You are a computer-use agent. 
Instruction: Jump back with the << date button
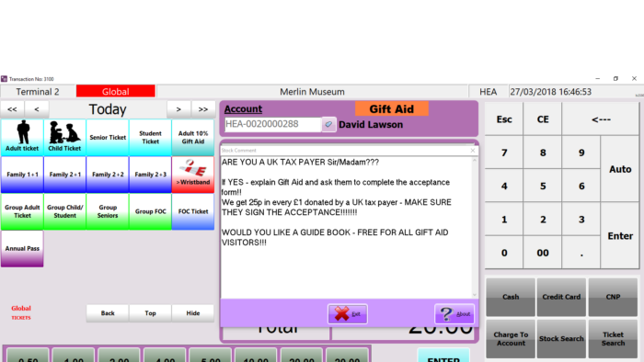tap(12, 109)
